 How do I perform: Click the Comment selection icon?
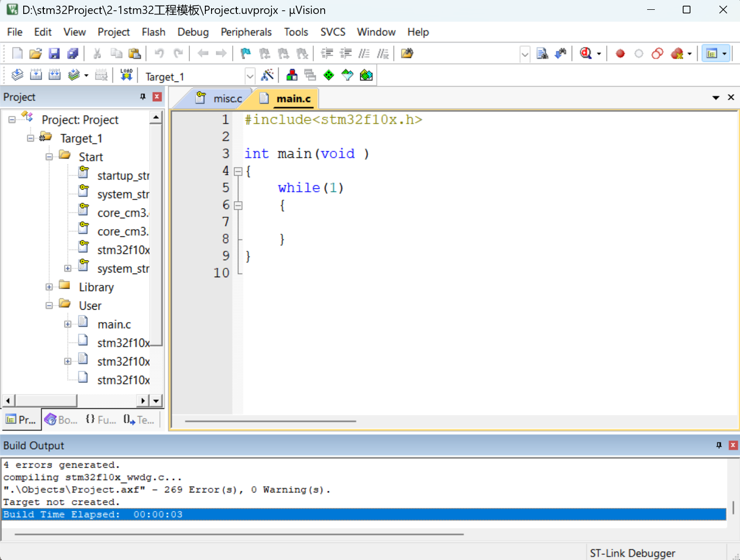click(x=364, y=53)
